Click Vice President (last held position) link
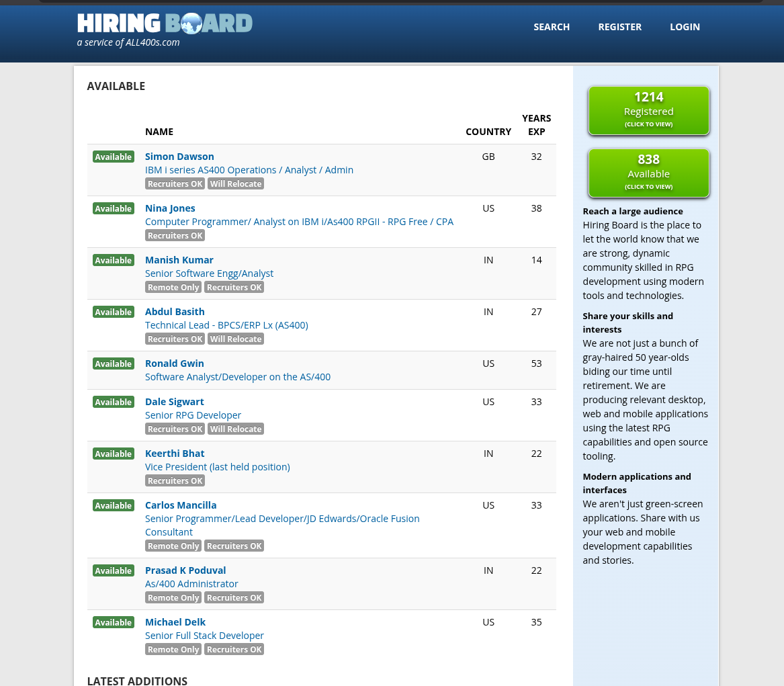This screenshot has height=686, width=784. coord(218,467)
